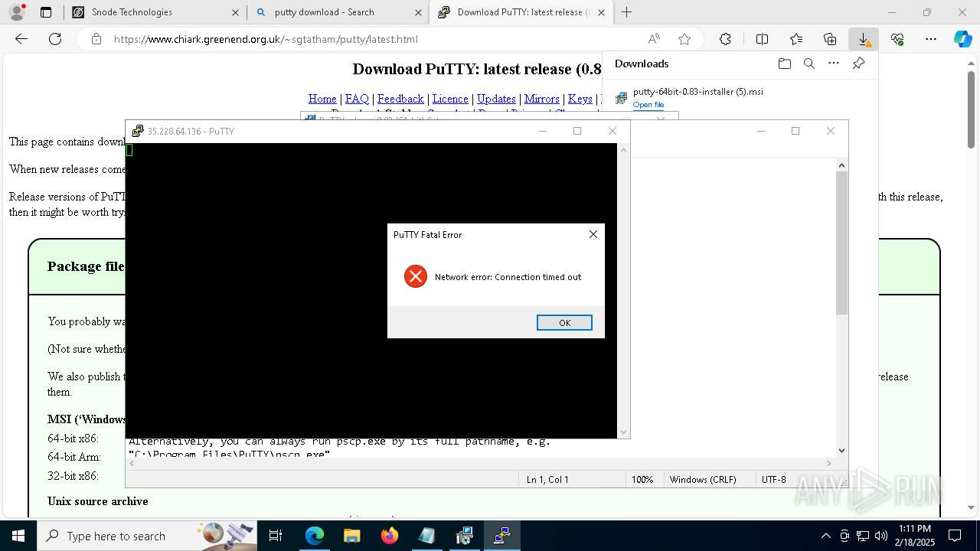Open Notepad taskbar icon

tap(426, 536)
